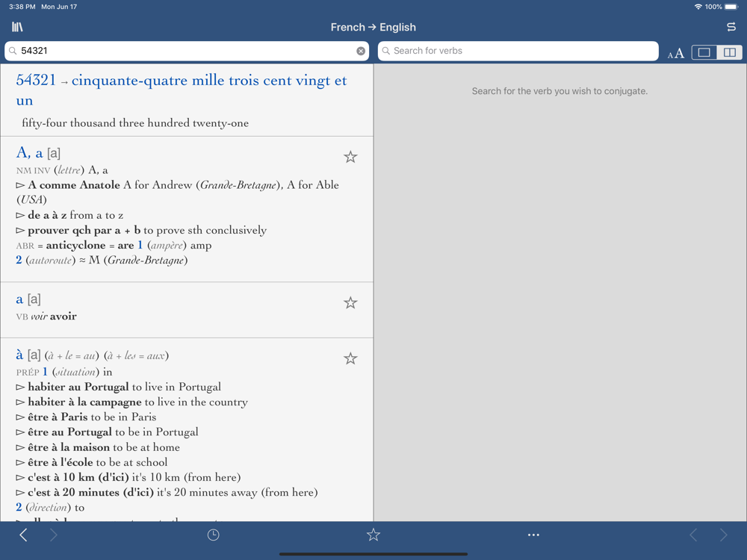Tap the 3:38 PM clock in status bar
Screen dimensions: 747x560
[x=22, y=7]
